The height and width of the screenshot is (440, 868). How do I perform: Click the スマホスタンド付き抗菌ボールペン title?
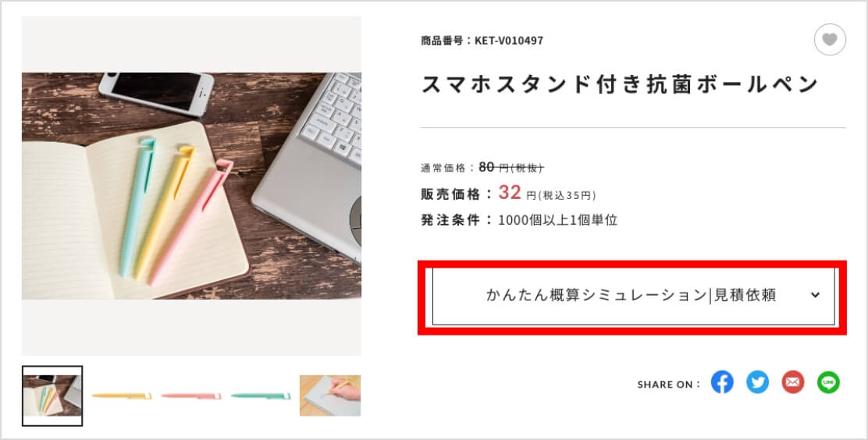point(620,85)
